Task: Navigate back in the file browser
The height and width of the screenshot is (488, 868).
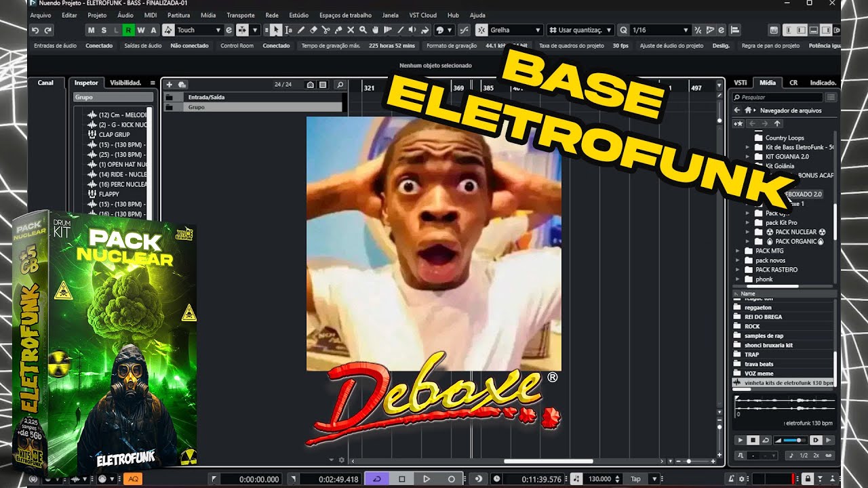Action: point(738,110)
